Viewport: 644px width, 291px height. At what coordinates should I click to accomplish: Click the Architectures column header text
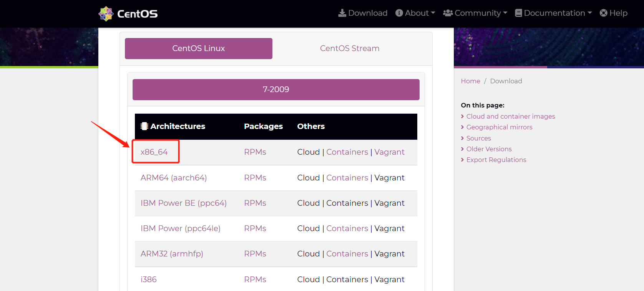178,126
